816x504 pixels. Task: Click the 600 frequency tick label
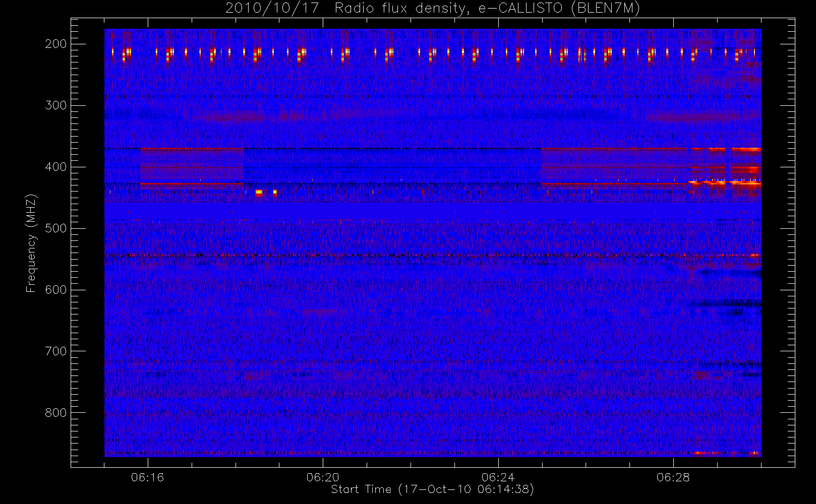[x=56, y=290]
